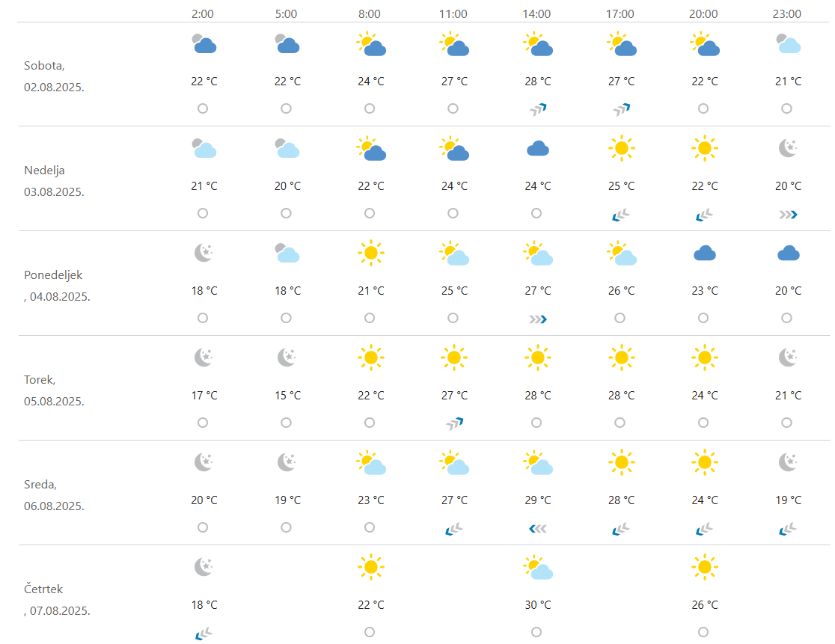835x644 pixels.
Task: Click the Nedelja 14:00 overcast cloud icon
Action: point(538,149)
